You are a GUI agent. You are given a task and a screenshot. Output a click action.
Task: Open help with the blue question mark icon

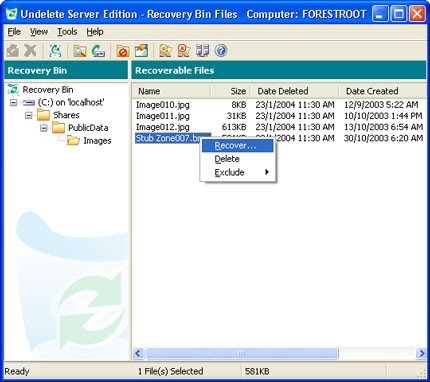pos(221,51)
